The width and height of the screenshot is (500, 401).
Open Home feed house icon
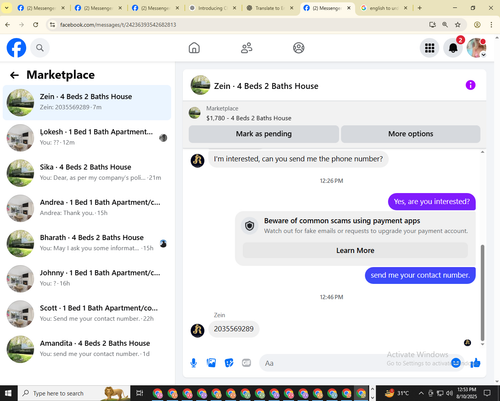pyautogui.click(x=194, y=48)
